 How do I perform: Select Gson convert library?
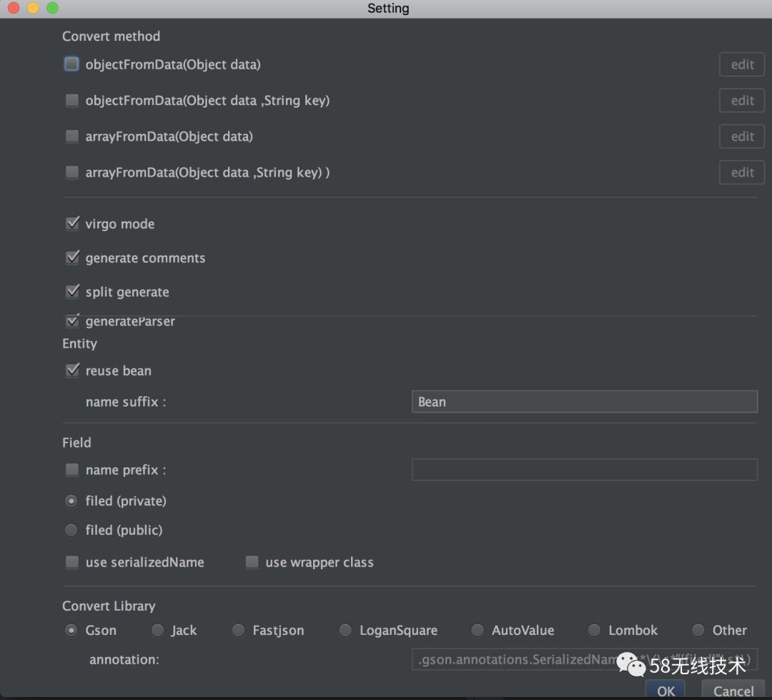71,630
